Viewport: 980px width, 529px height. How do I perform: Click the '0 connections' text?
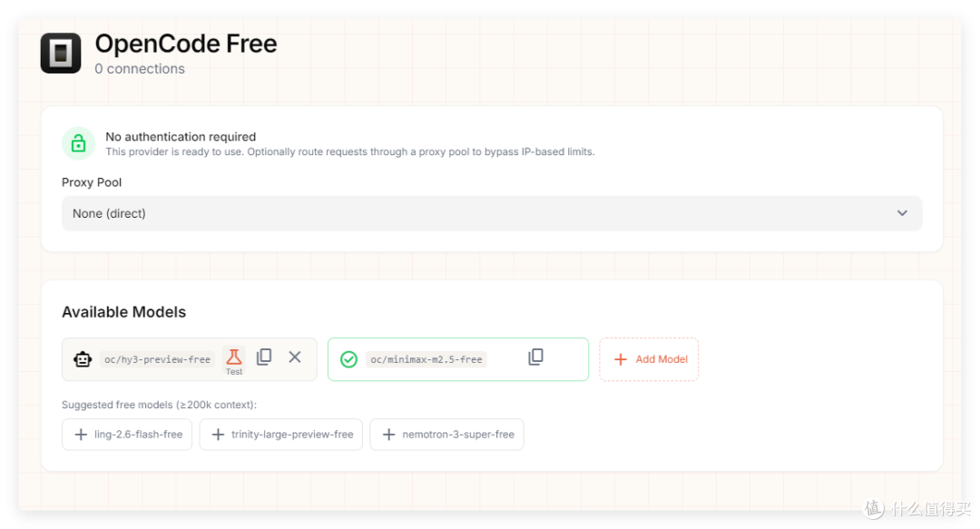[140, 69]
